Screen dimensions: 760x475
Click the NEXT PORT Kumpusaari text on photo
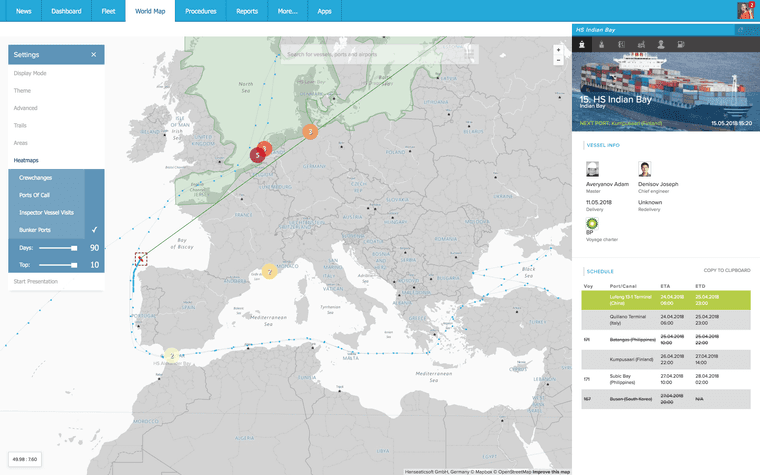click(621, 123)
